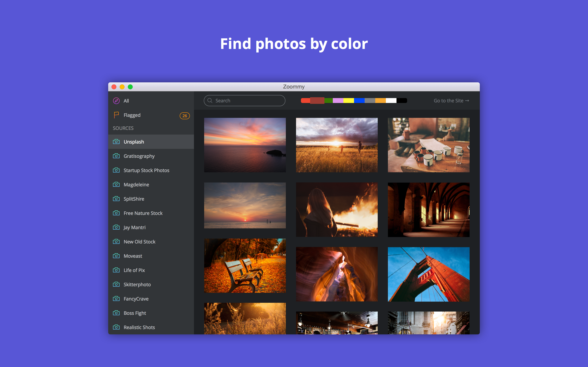This screenshot has height=367, width=588.
Task: Click the camera icon beside Skitterphoto
Action: 116,284
